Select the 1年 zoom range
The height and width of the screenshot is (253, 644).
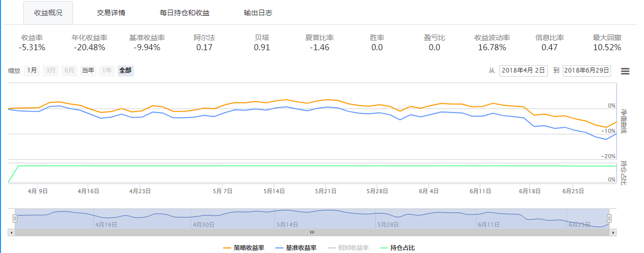tap(106, 70)
